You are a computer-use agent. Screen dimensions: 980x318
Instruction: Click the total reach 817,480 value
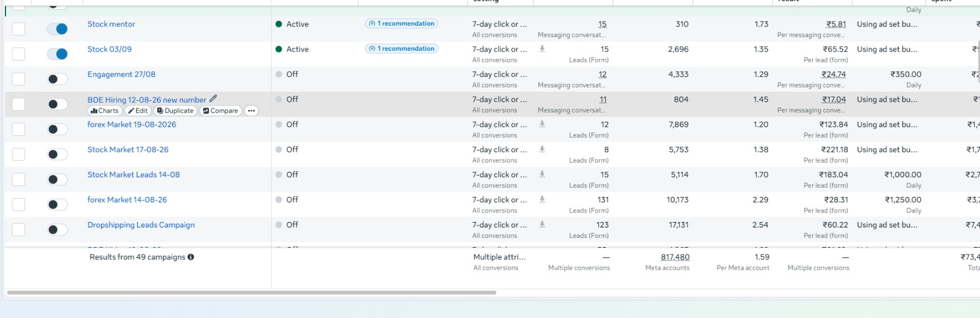coord(675,257)
